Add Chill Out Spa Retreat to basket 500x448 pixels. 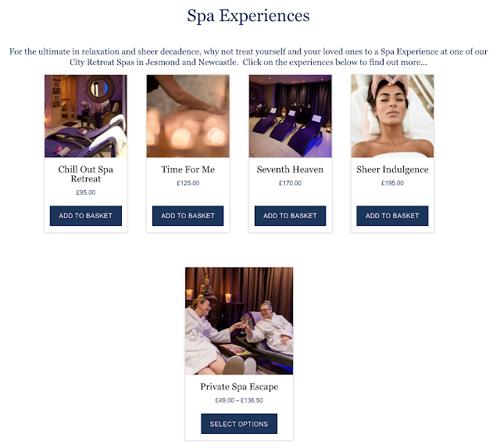[86, 216]
